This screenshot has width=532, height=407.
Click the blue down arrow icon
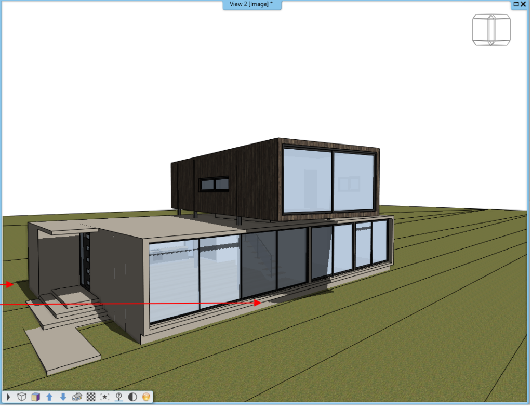coord(63,398)
